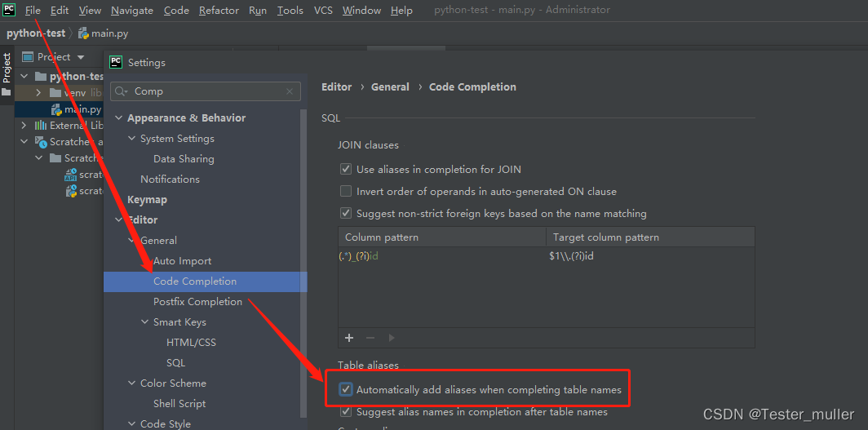Open the Edit menu

click(x=60, y=10)
